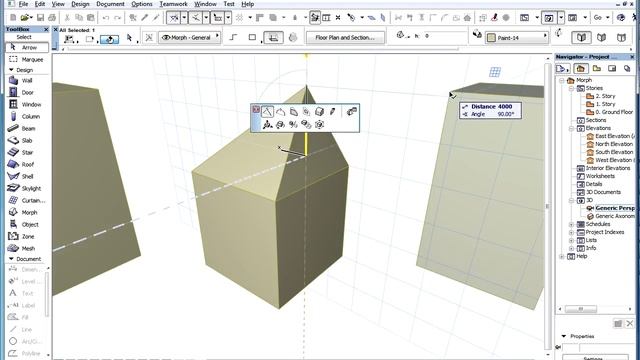Image resolution: width=640 pixels, height=360 pixels.
Task: Select the Slab tool
Action: [x=27, y=140]
